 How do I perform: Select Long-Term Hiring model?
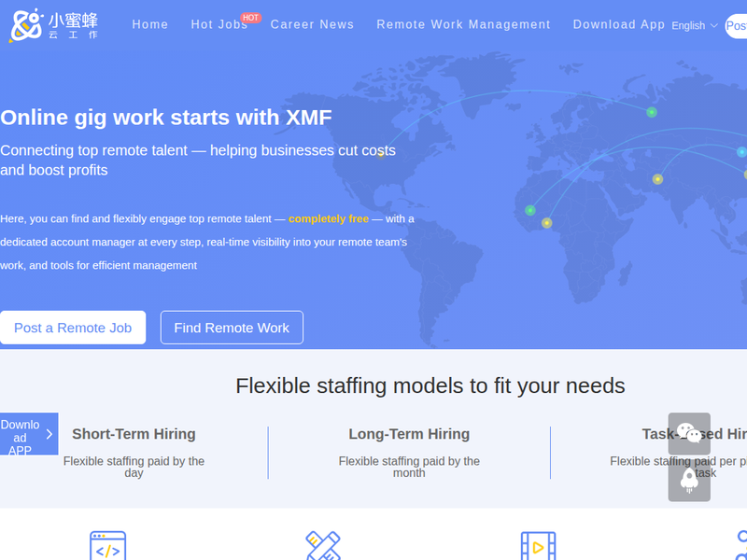click(409, 434)
